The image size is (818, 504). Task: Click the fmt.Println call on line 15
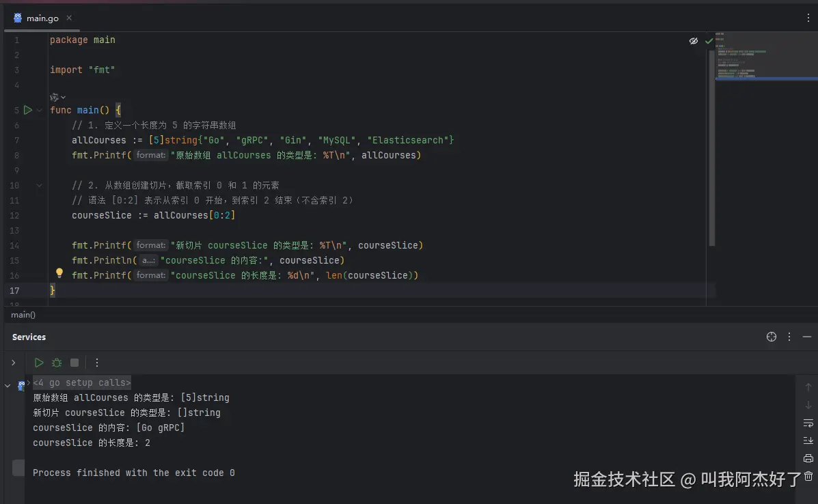(x=208, y=260)
